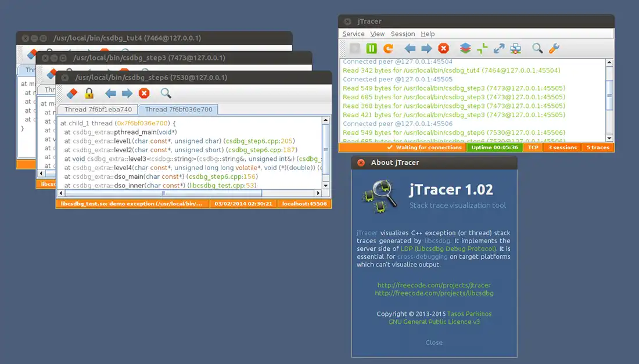Screen dimensions: 639x364
Task: Click red X icon in csdbg_step6 toolbar
Action: [x=144, y=93]
